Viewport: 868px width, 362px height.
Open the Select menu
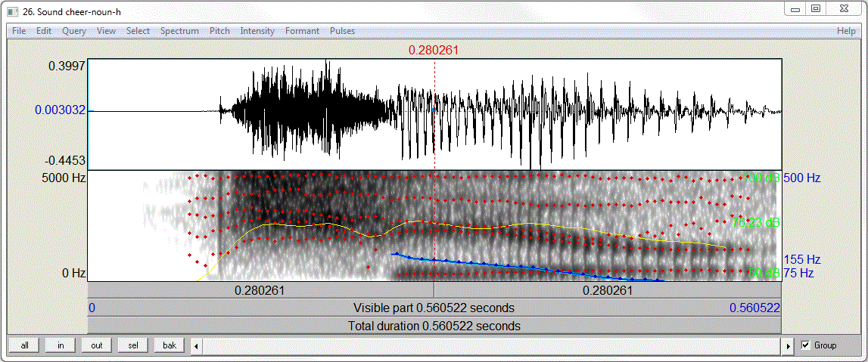[x=138, y=31]
